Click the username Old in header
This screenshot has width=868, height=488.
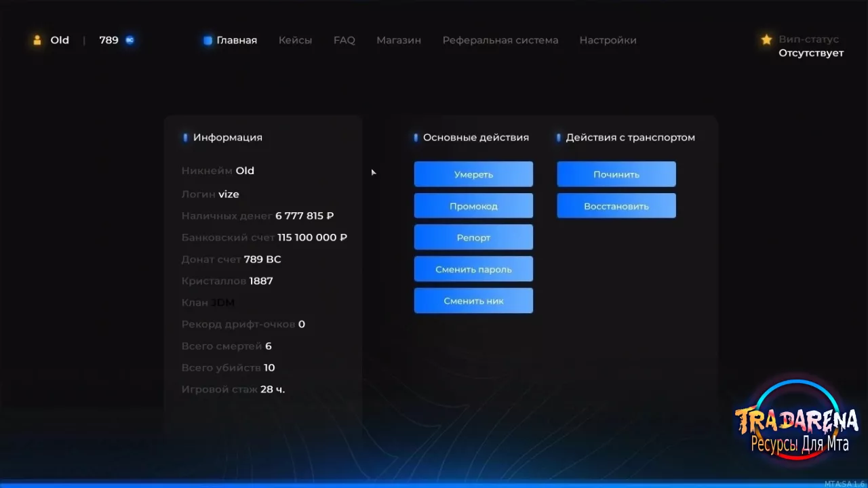point(60,40)
